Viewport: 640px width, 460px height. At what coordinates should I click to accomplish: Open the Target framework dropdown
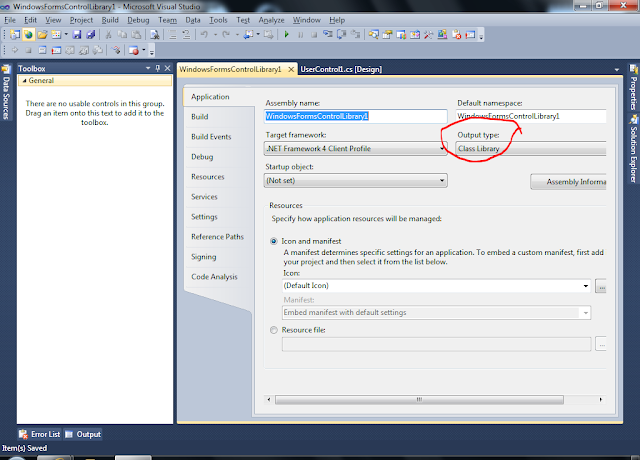[356, 149]
